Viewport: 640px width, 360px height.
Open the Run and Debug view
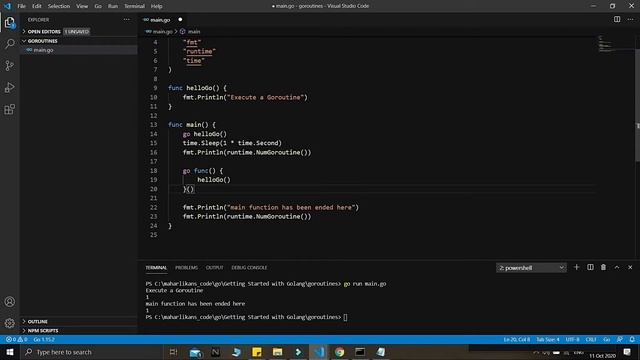(9, 87)
